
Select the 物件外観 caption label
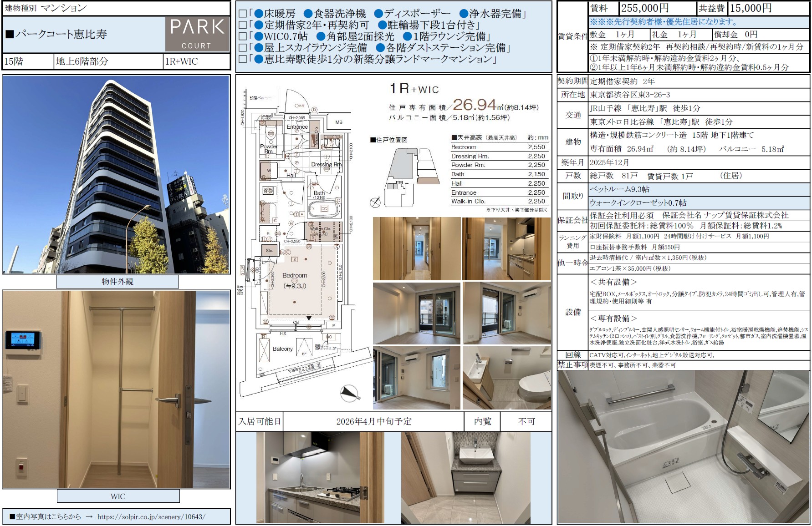[117, 282]
